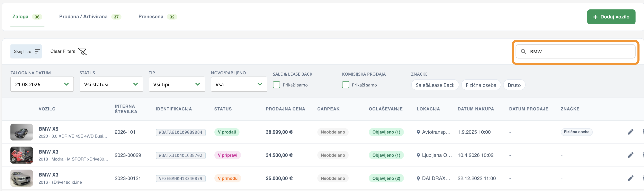This screenshot has height=191, width=644.
Task: Click the Oglaševanje column header
Action: point(385,109)
